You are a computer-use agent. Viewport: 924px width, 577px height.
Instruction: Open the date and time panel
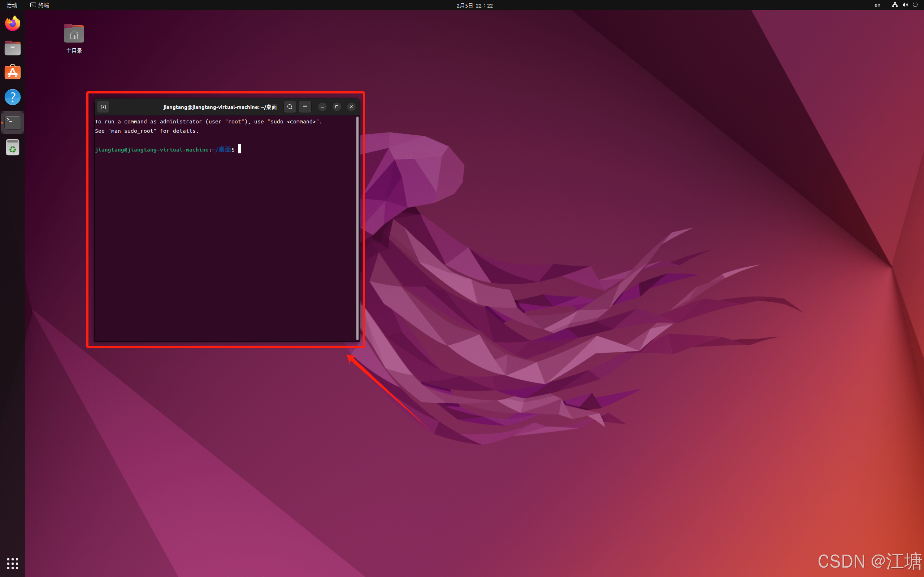point(474,5)
